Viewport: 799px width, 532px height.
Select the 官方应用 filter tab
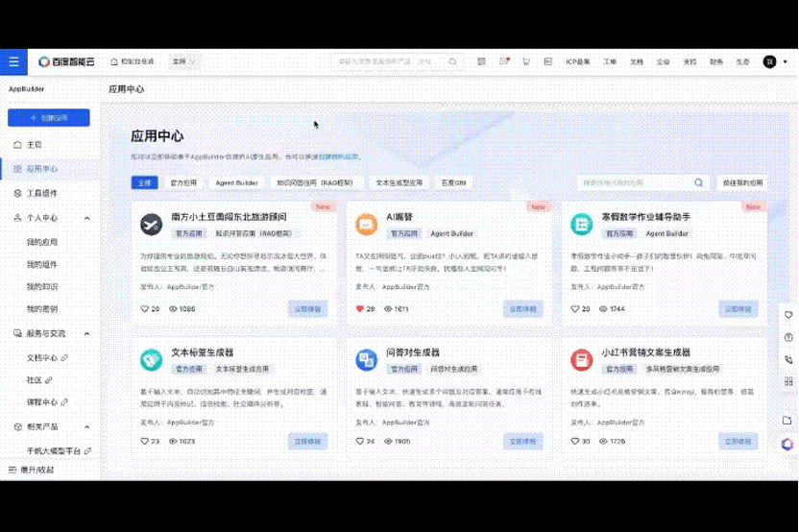[x=183, y=182]
